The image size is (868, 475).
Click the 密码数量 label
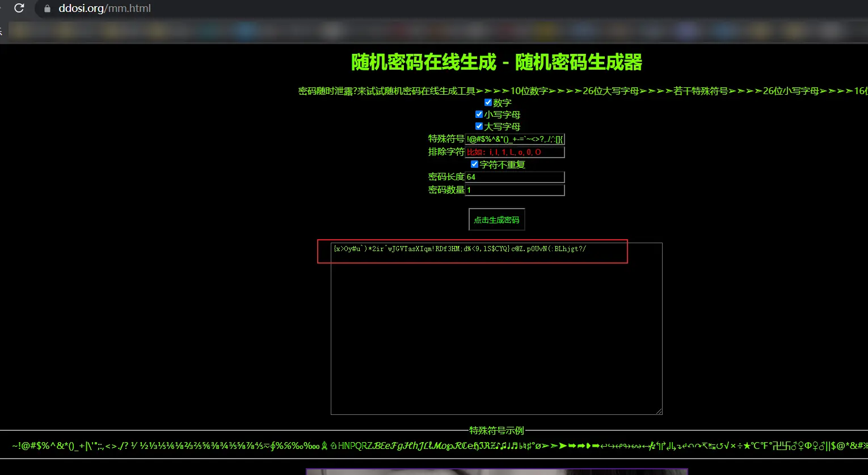tap(446, 190)
